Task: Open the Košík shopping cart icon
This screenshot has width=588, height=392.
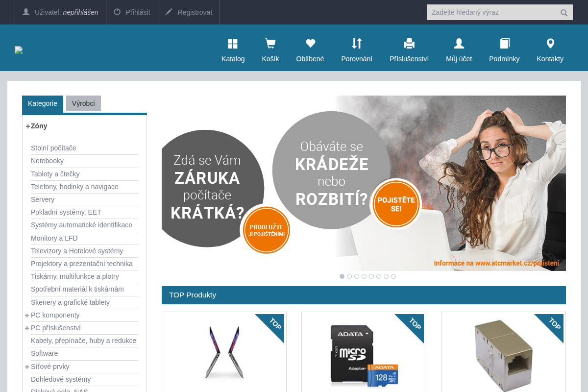Action: click(270, 44)
